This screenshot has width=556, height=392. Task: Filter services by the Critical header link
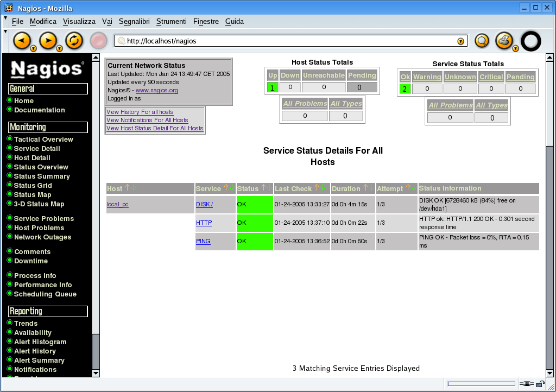[x=491, y=77]
